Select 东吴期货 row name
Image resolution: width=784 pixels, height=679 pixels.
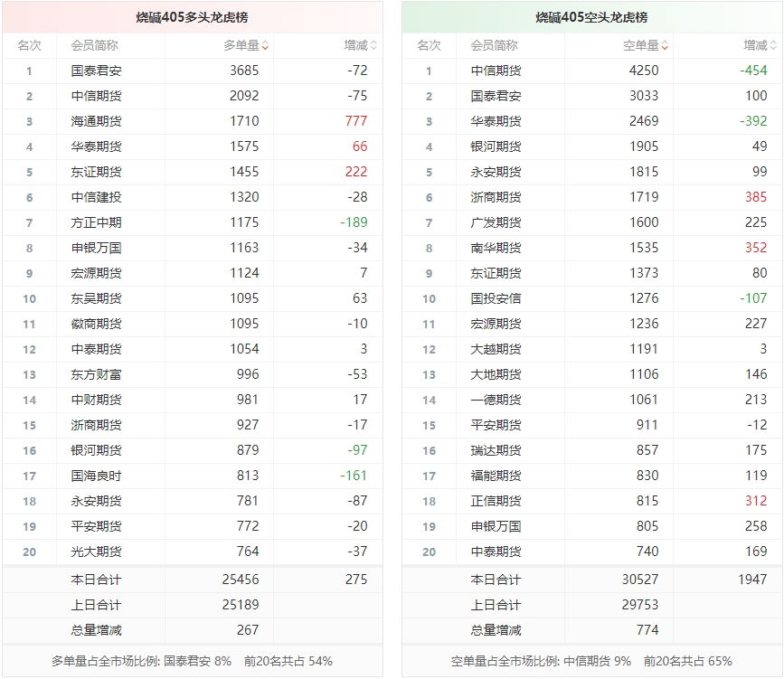click(x=96, y=299)
